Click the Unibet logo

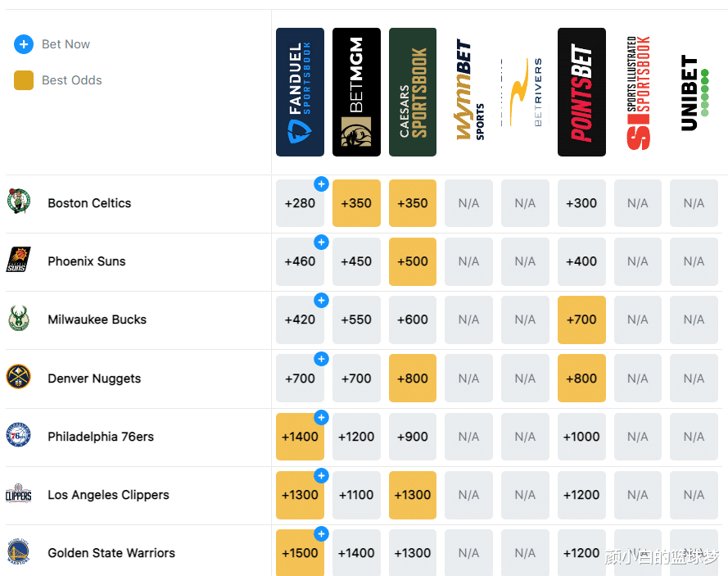pos(694,92)
